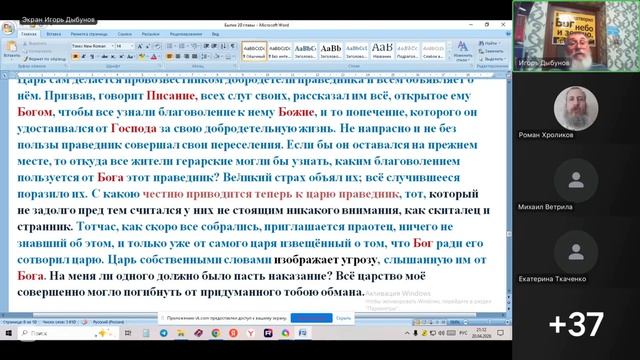Toggle bold formatting in Font group

click(x=76, y=56)
